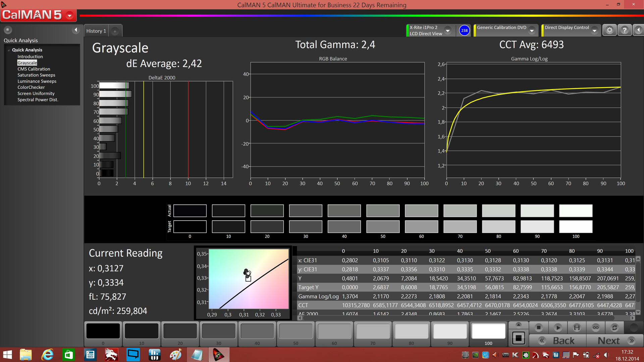
Task: Toggle the round button above Quick Analysis
Action: pyautogui.click(x=8, y=30)
